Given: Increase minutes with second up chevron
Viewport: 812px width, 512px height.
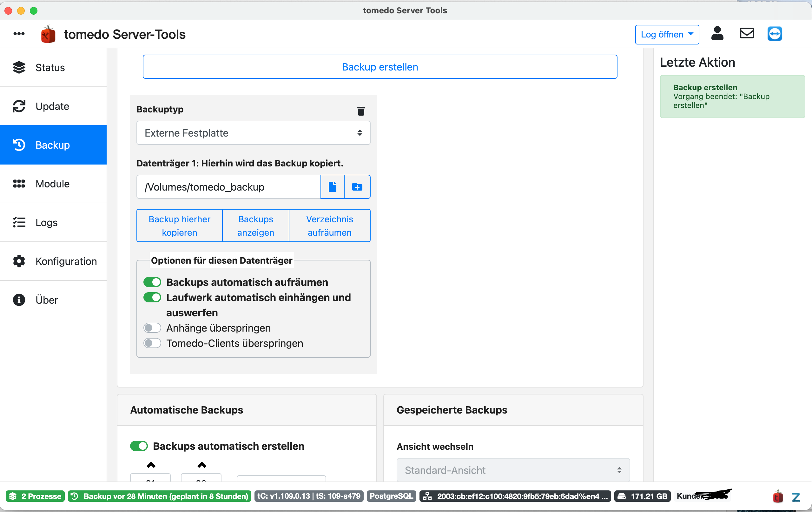Looking at the screenshot, I should tap(201, 465).
